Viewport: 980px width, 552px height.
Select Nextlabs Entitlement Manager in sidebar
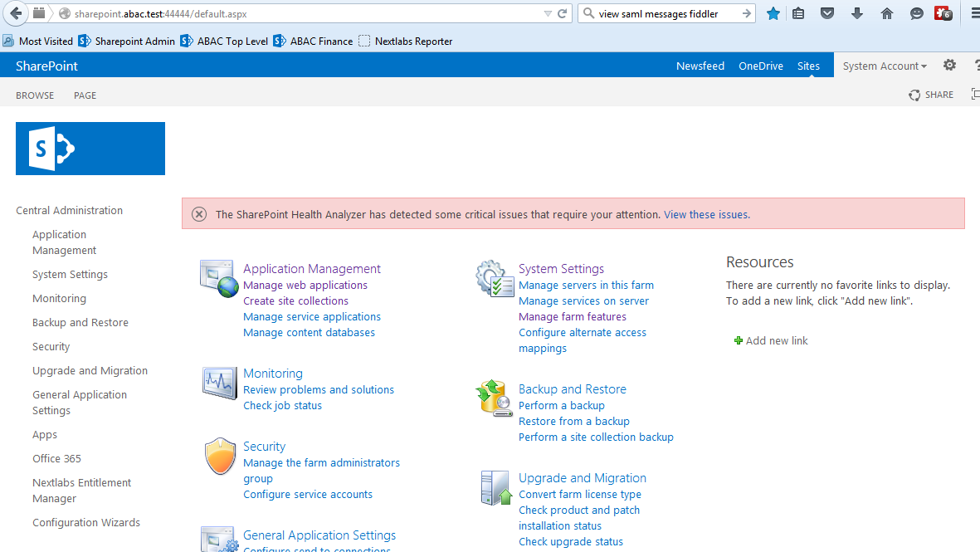pos(82,491)
